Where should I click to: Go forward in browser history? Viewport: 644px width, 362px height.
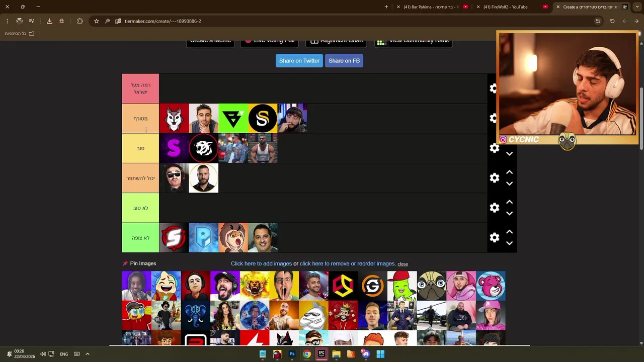click(624, 21)
